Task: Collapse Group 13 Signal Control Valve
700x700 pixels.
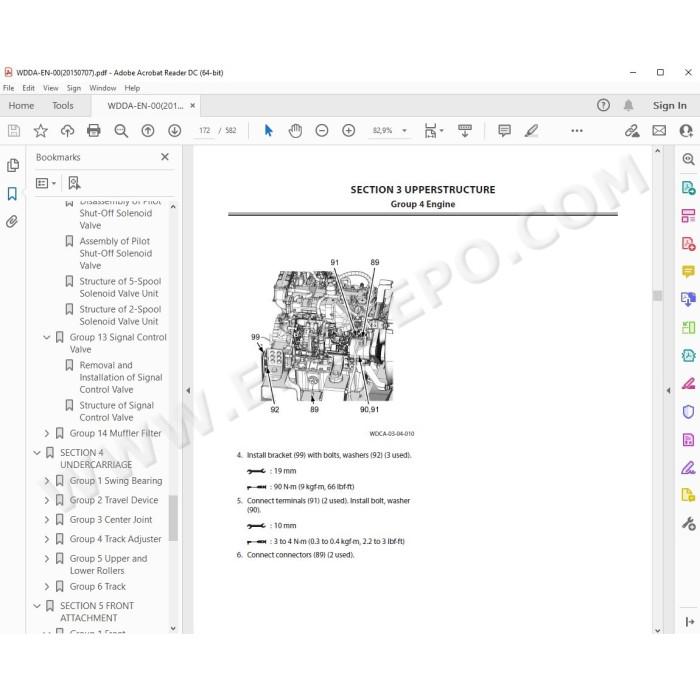Action: click(46, 338)
